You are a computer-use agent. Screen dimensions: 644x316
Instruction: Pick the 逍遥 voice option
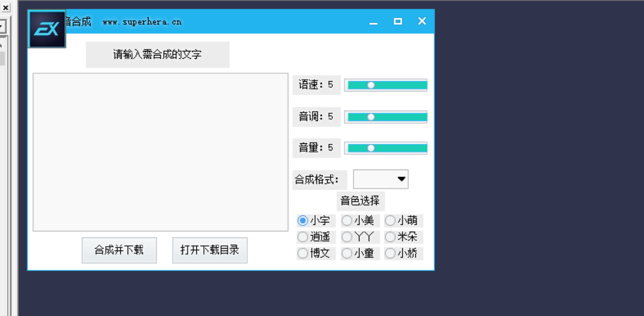click(303, 237)
